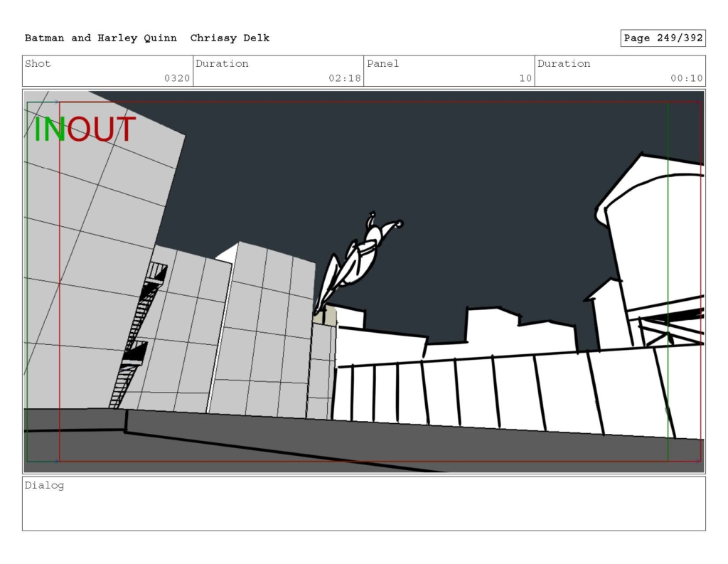Click the 'Panel' label
This screenshot has width=728, height=564.
point(382,63)
